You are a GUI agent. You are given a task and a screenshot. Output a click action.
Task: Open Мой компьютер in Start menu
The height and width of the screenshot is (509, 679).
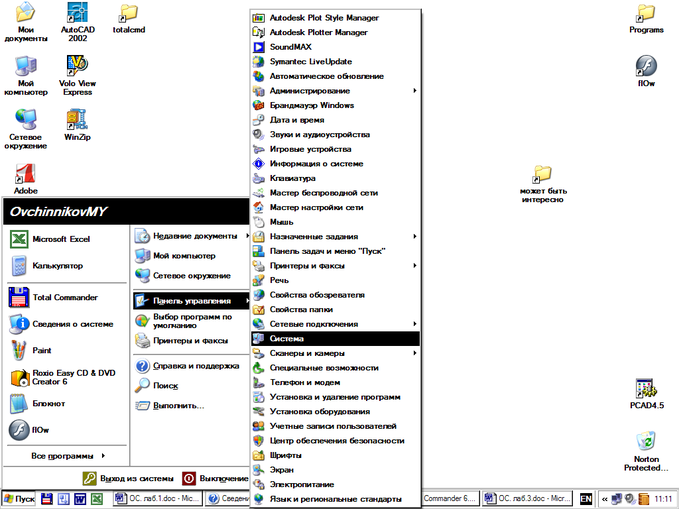pyautogui.click(x=191, y=256)
